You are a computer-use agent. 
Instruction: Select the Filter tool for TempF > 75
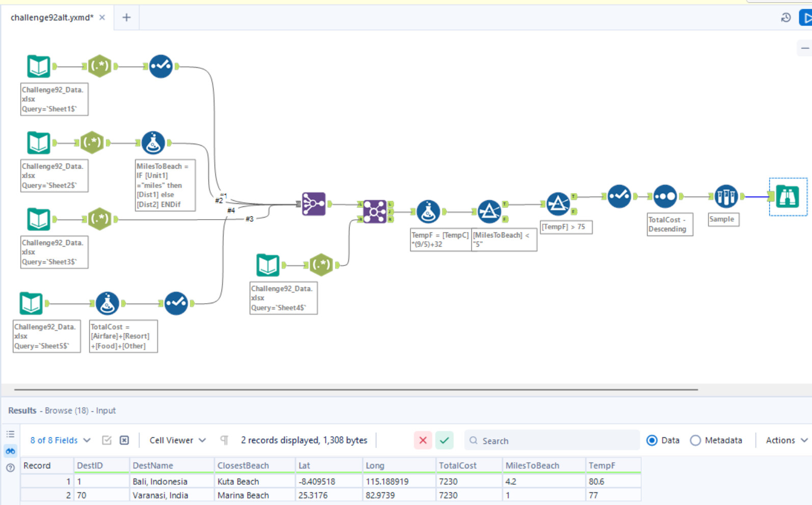(558, 204)
